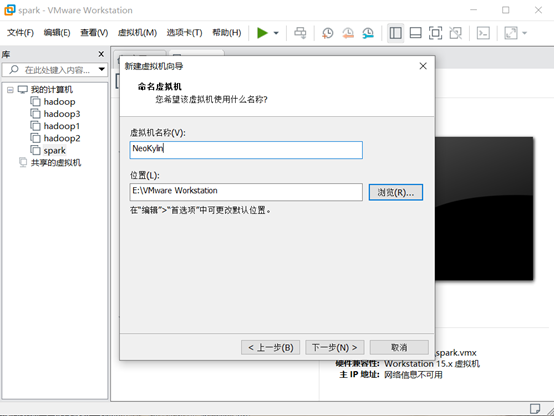Select the hadoop2 virtual machine
554x416 pixels.
(x=62, y=138)
